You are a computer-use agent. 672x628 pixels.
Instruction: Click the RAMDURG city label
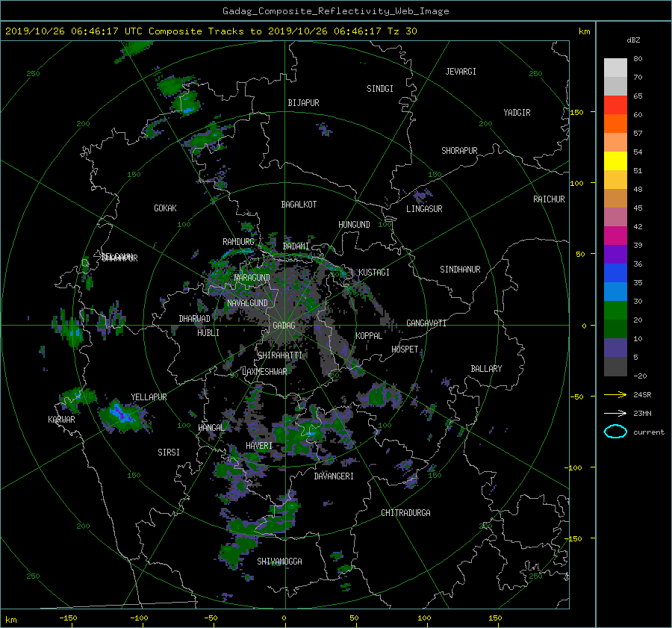tap(238, 242)
